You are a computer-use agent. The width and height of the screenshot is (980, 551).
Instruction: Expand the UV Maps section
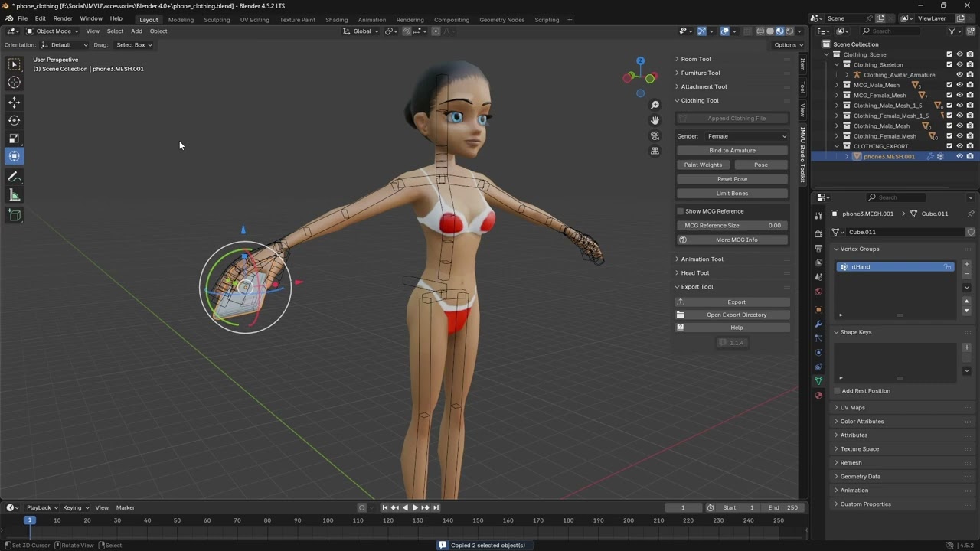click(852, 408)
